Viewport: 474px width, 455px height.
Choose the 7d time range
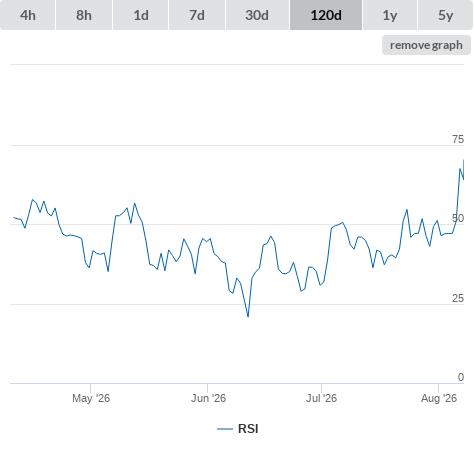click(x=197, y=15)
